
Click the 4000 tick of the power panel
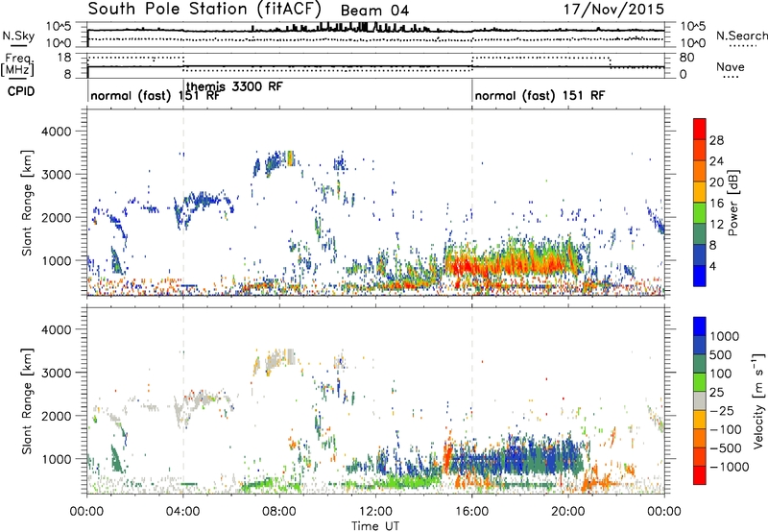56,132
